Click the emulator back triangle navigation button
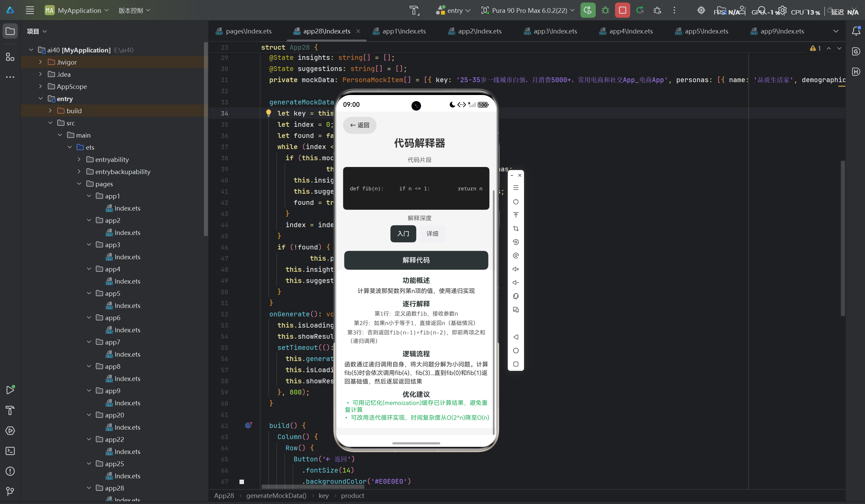The width and height of the screenshot is (865, 504). click(x=516, y=337)
